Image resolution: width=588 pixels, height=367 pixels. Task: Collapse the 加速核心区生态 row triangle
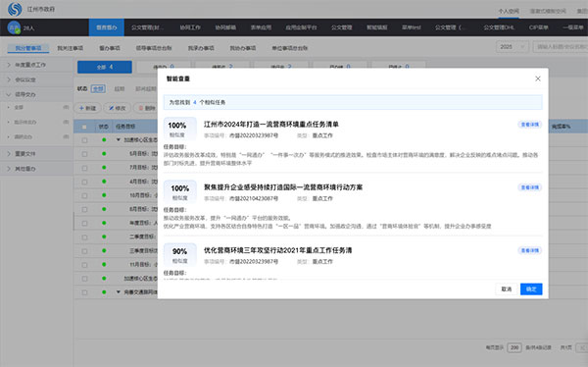coord(119,139)
